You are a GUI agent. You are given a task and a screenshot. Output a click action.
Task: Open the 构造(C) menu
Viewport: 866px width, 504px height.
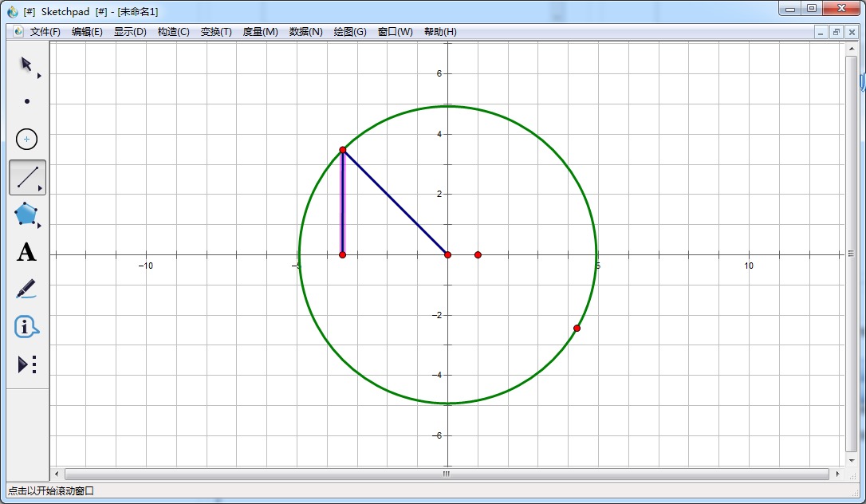tap(173, 32)
